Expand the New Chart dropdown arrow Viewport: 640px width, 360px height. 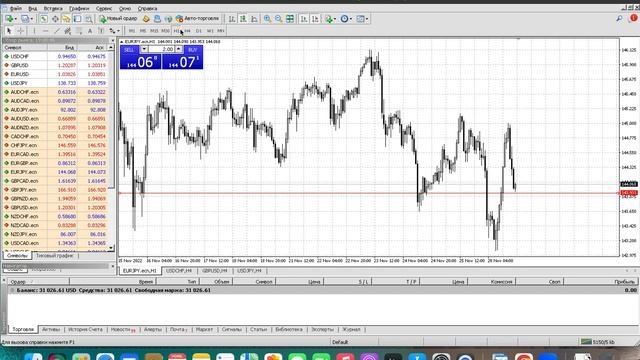pos(15,19)
